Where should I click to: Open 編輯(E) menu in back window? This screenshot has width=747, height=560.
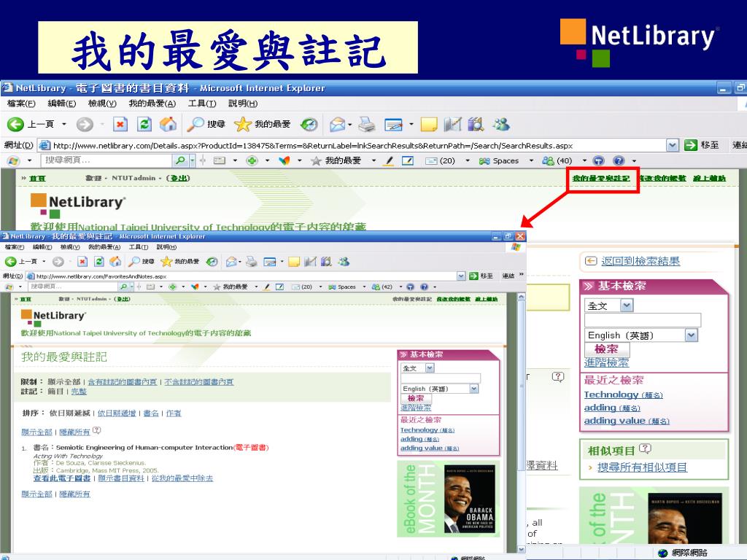click(x=62, y=104)
